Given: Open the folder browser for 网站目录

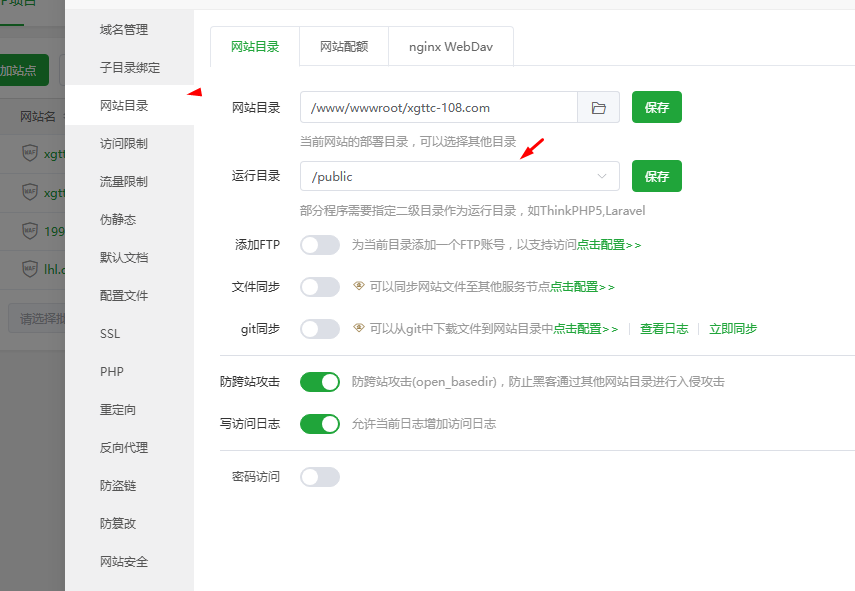Looking at the screenshot, I should point(598,107).
